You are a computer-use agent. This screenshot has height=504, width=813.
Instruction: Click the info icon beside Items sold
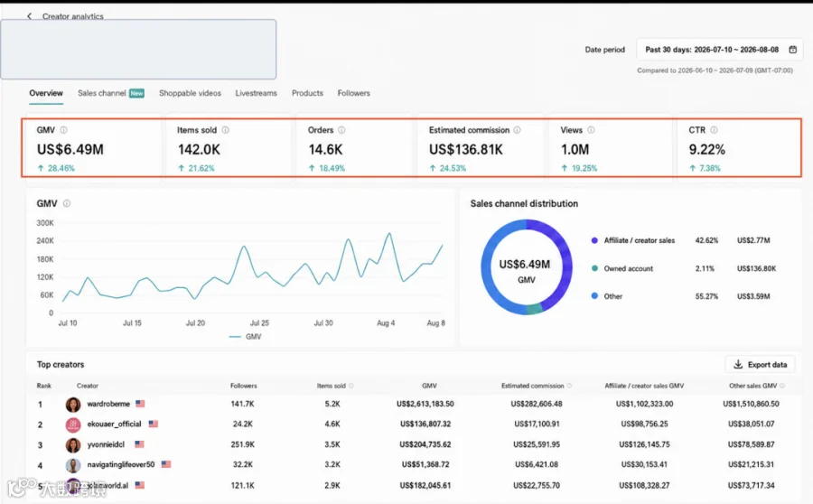coord(226,130)
